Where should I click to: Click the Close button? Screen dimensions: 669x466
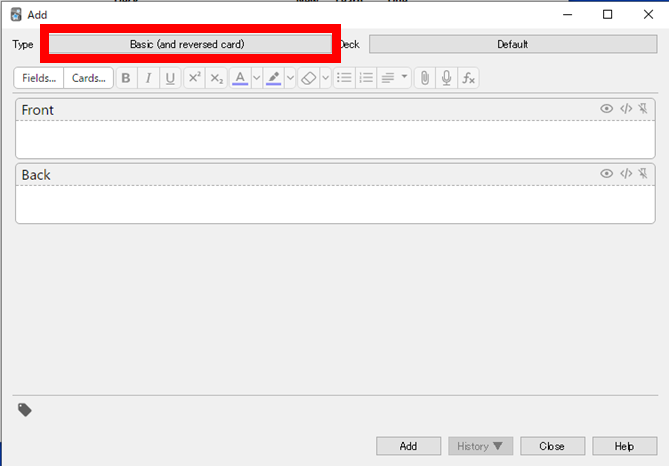553,446
